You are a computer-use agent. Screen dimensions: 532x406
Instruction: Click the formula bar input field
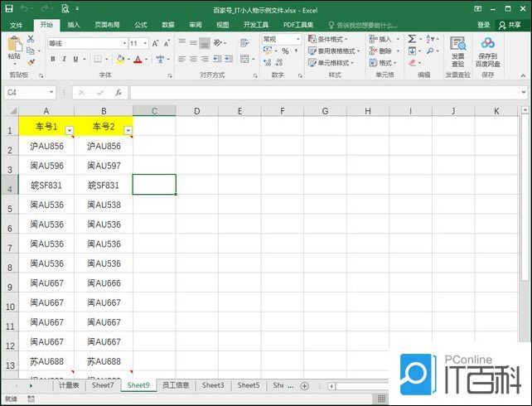click(x=325, y=92)
